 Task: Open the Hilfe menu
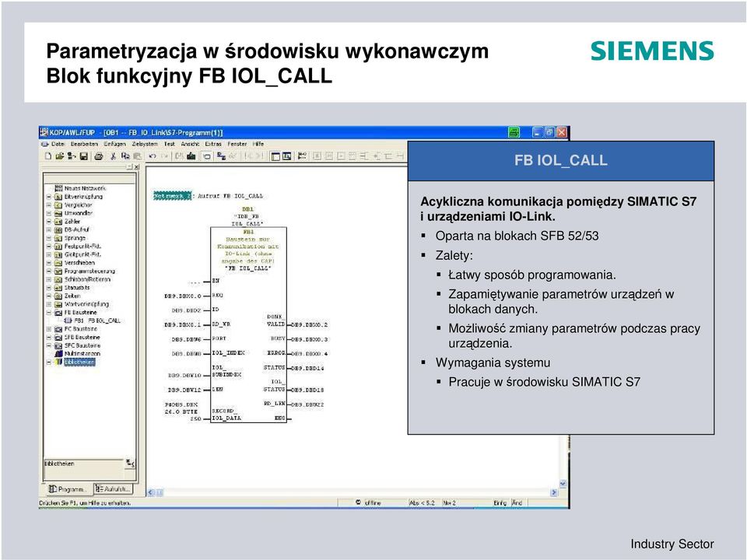click(258, 144)
